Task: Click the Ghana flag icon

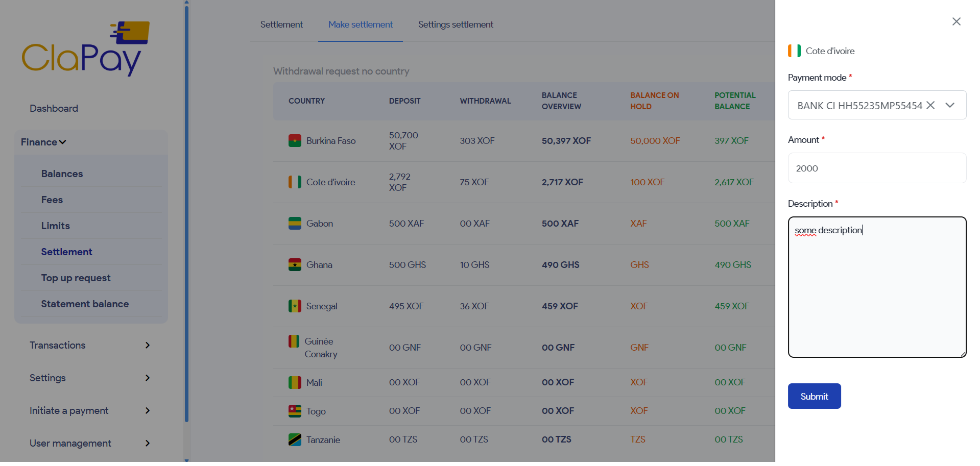Action: coord(295,265)
